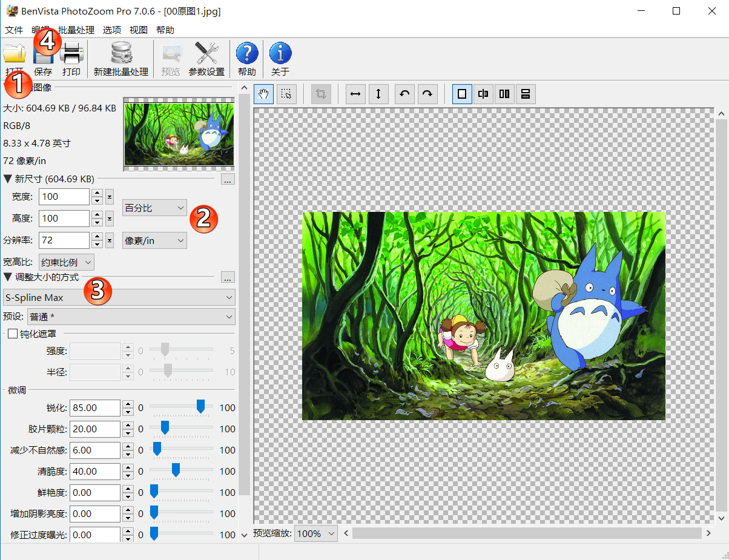Switch to single preview window view
The width and height of the screenshot is (729, 560).
(x=462, y=94)
